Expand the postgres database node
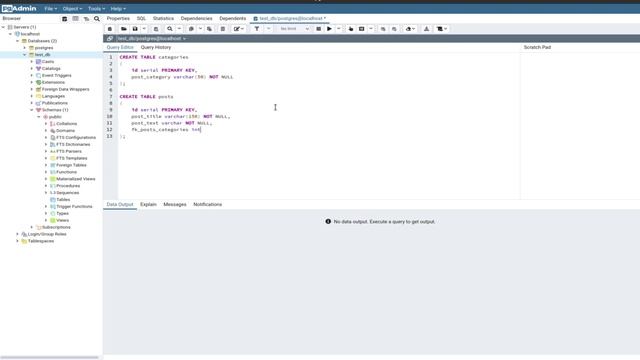The image size is (640, 360). [24, 48]
